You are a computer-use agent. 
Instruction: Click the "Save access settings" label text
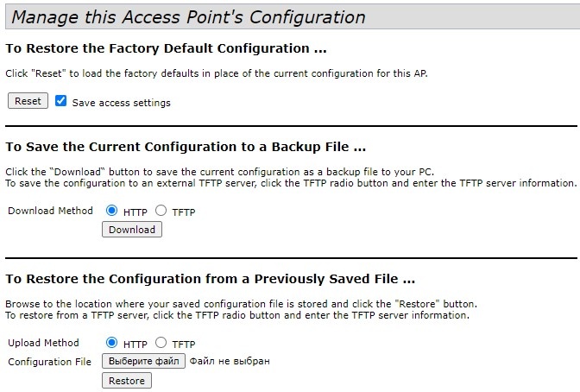click(x=121, y=103)
